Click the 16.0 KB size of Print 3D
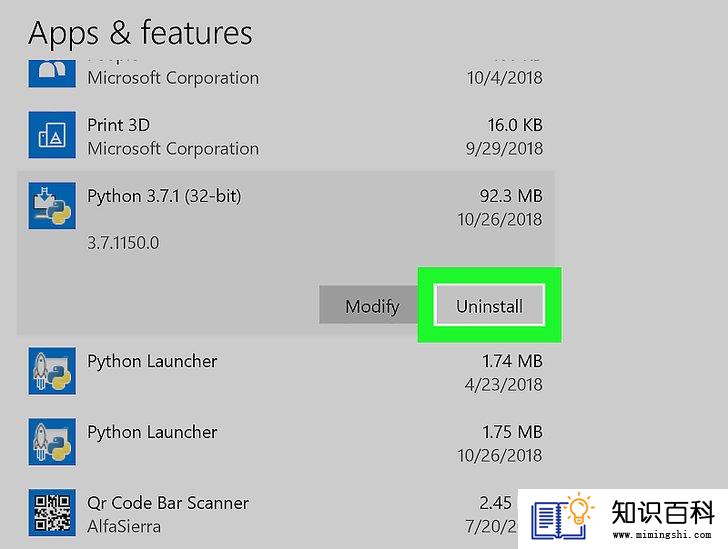Viewport: 728px width, 549px height. click(515, 125)
